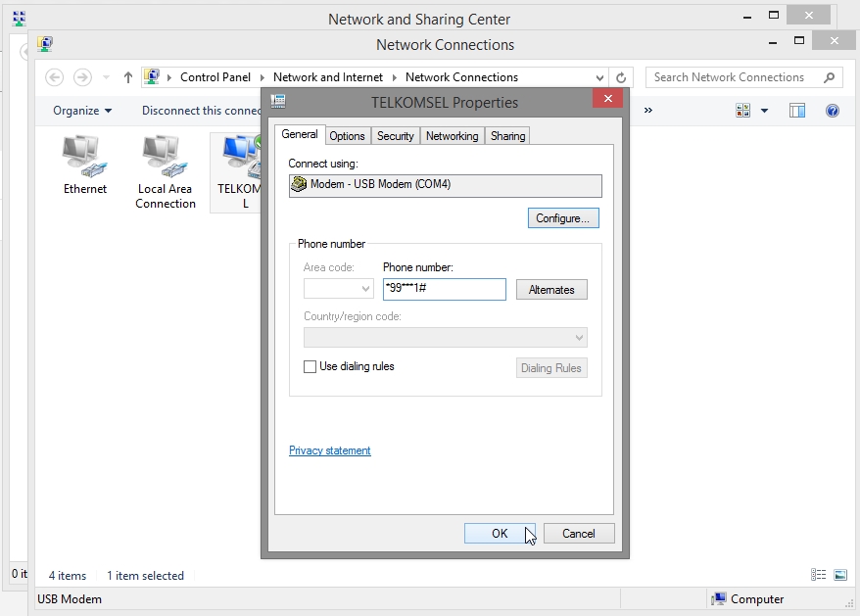Expand the view options dropdown arrow
This screenshot has width=860, height=616.
pyautogui.click(x=765, y=111)
